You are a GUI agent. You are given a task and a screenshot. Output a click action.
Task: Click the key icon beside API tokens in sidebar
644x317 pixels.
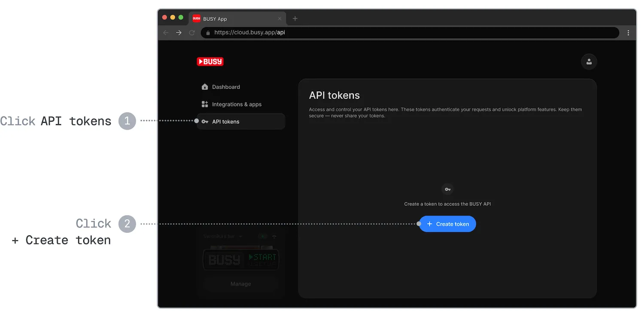(205, 122)
